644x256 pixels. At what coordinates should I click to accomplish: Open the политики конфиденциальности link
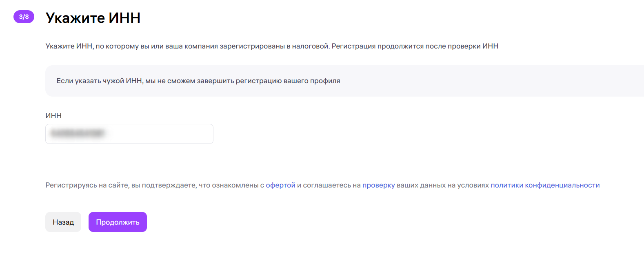[x=545, y=185]
